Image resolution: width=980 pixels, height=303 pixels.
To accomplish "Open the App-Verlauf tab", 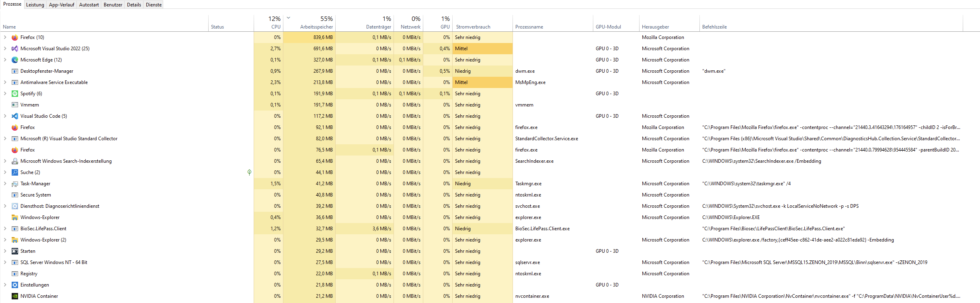I will point(62,5).
